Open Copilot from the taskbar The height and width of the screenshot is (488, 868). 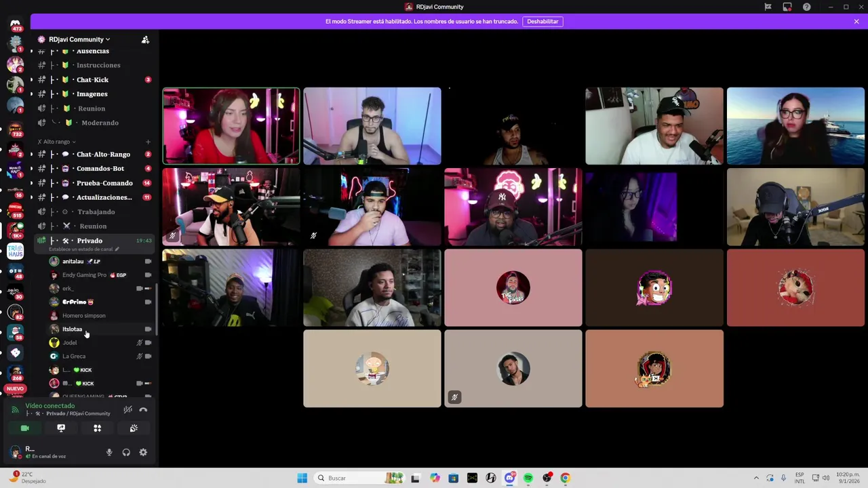pyautogui.click(x=435, y=479)
